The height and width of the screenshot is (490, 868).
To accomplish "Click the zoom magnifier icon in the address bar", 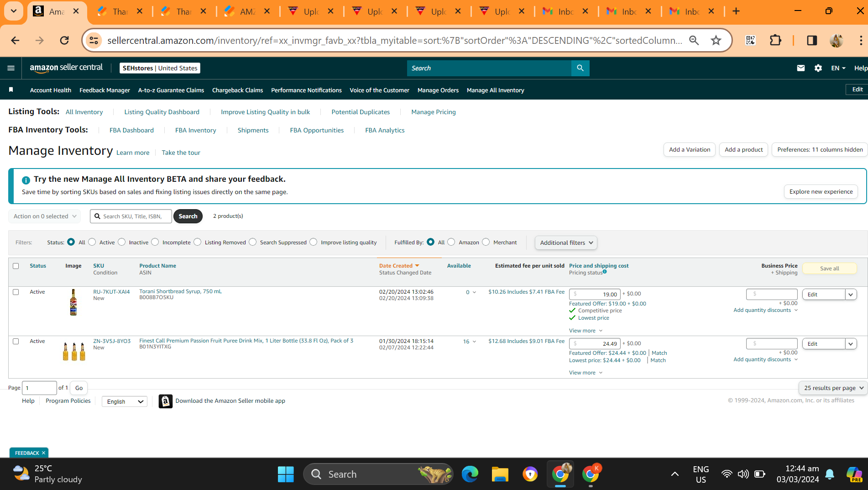I will [694, 41].
